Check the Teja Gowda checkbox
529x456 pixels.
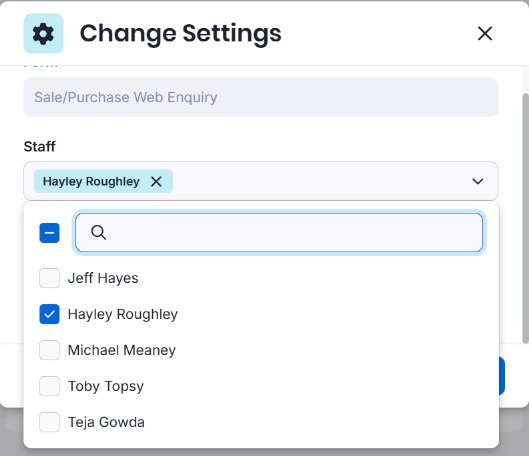tap(49, 422)
